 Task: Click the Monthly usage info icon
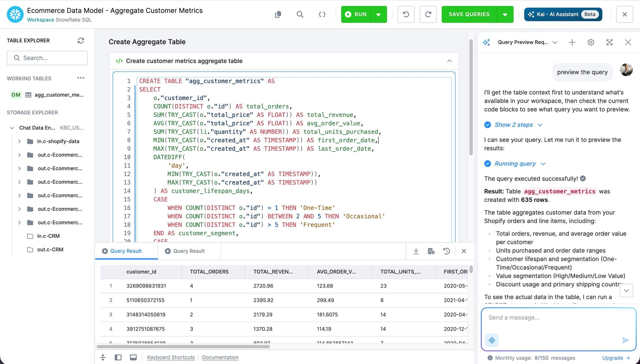tap(490, 358)
